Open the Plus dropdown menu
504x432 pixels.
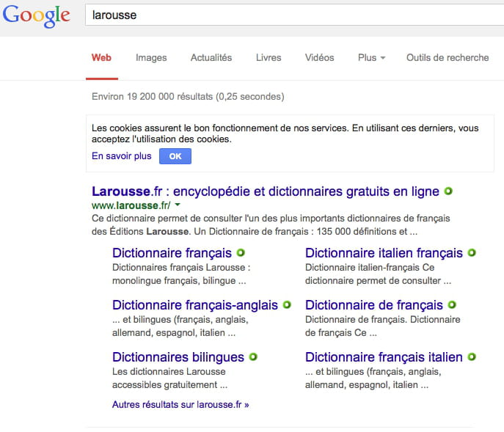click(371, 57)
